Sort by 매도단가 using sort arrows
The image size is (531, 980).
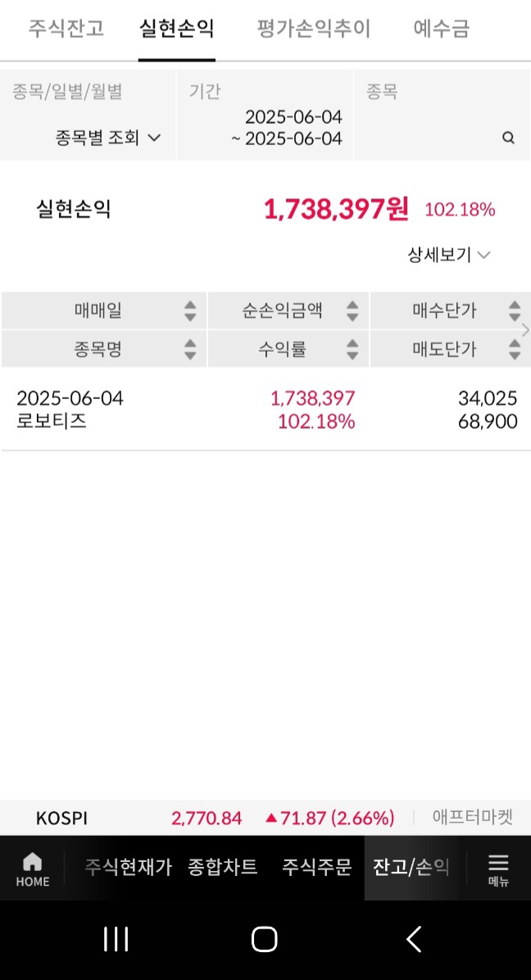(515, 350)
